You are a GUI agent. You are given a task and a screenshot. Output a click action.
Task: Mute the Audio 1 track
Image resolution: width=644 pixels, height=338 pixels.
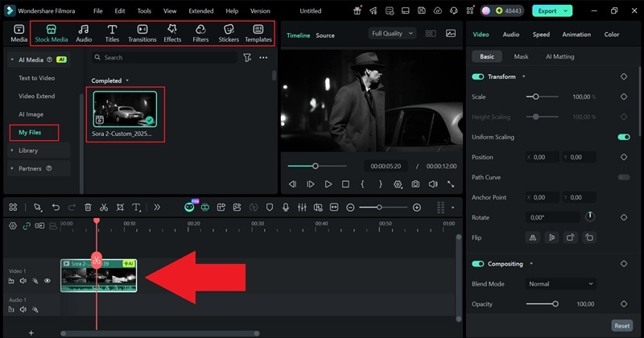click(23, 309)
